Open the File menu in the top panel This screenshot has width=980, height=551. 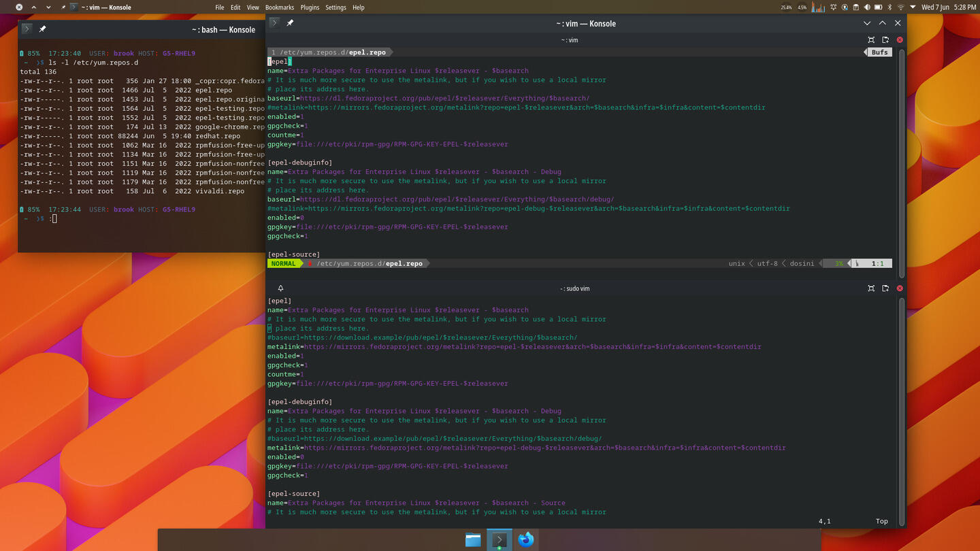pyautogui.click(x=219, y=7)
